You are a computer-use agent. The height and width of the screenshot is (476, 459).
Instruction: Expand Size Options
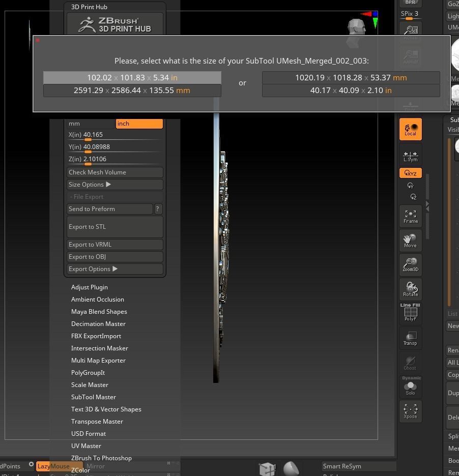[115, 185]
